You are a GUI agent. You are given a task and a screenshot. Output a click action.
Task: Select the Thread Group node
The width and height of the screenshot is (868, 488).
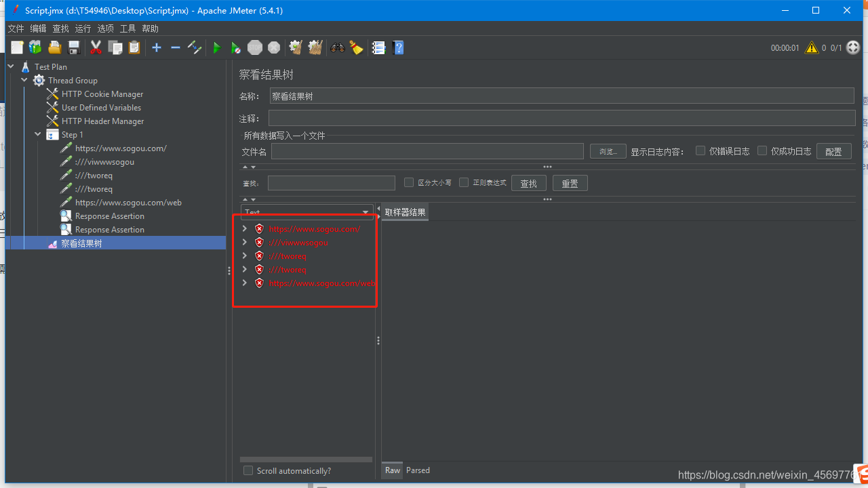point(73,81)
